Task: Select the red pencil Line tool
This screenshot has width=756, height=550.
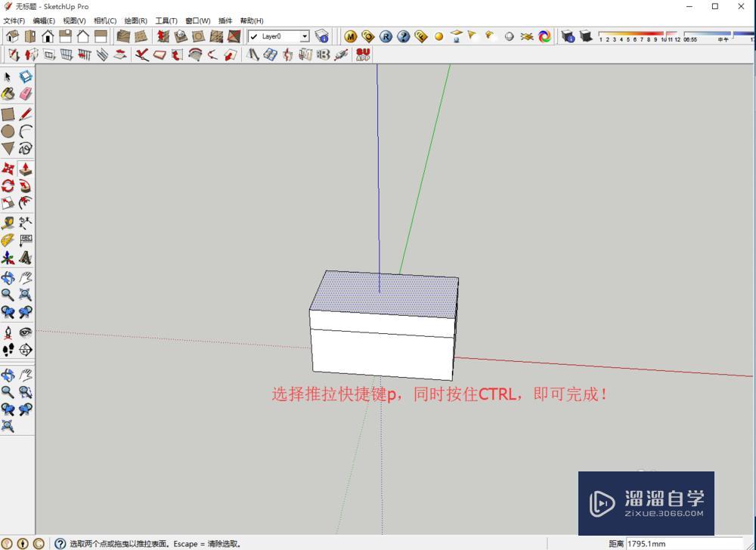Action: [26, 114]
